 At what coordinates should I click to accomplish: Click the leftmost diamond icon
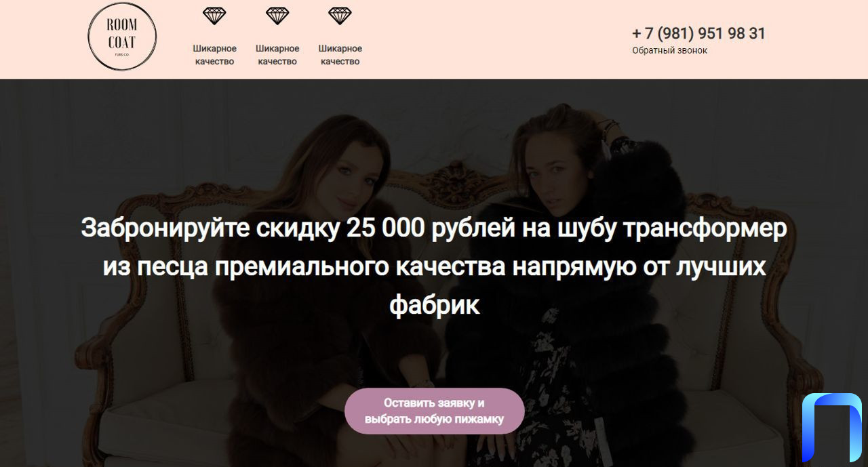point(214,16)
